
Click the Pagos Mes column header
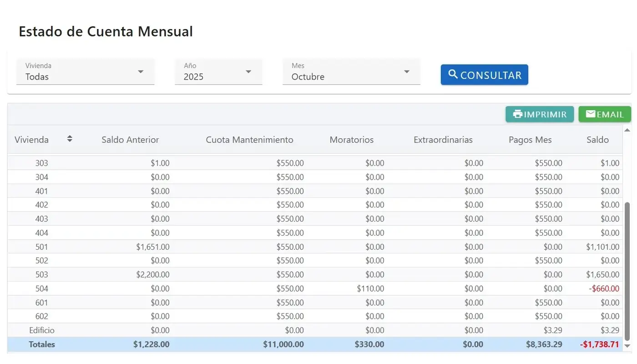click(x=530, y=140)
